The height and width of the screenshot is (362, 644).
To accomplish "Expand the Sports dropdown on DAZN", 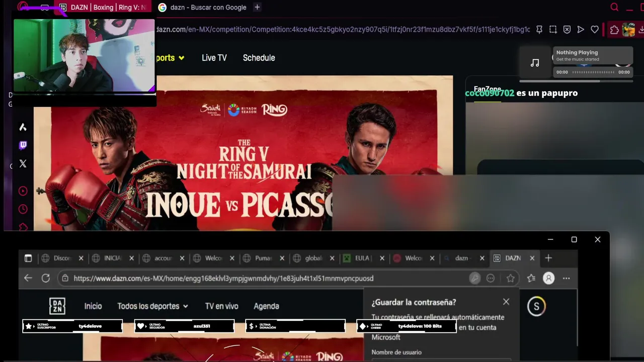I will click(x=170, y=58).
